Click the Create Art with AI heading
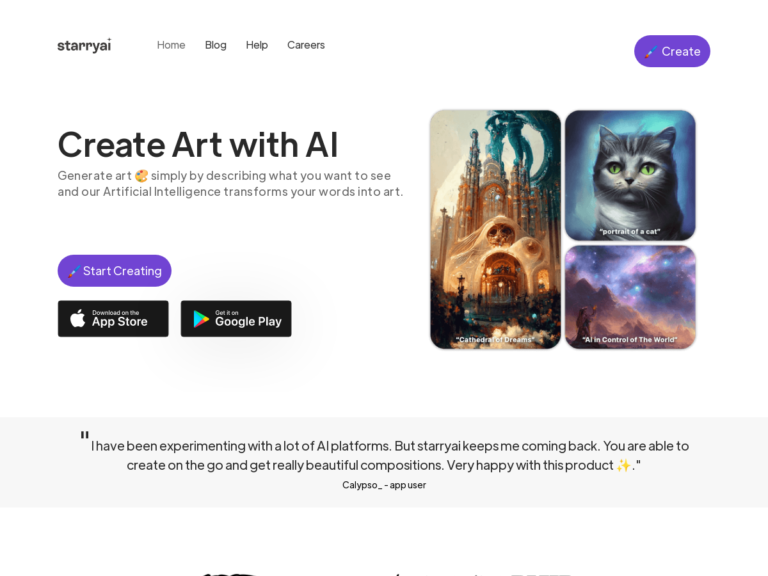Screen dimensions: 768x576 click(198, 144)
